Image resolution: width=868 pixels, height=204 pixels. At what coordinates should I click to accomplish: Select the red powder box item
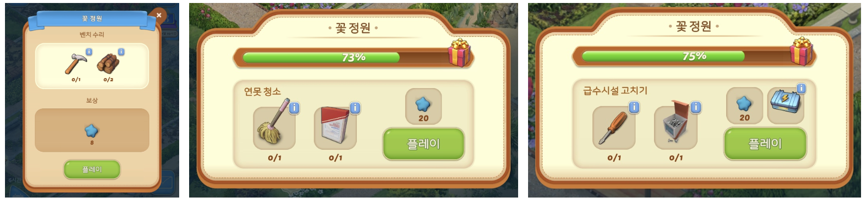[x=335, y=128]
